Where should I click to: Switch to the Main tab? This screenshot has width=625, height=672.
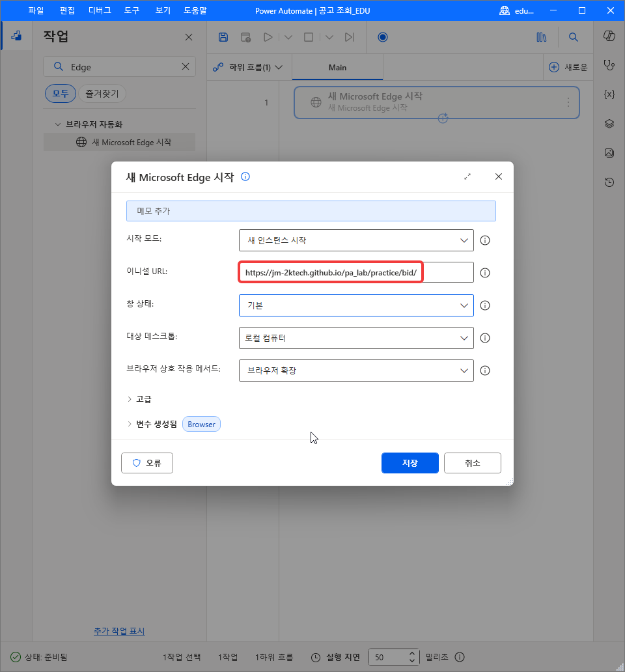pos(337,67)
